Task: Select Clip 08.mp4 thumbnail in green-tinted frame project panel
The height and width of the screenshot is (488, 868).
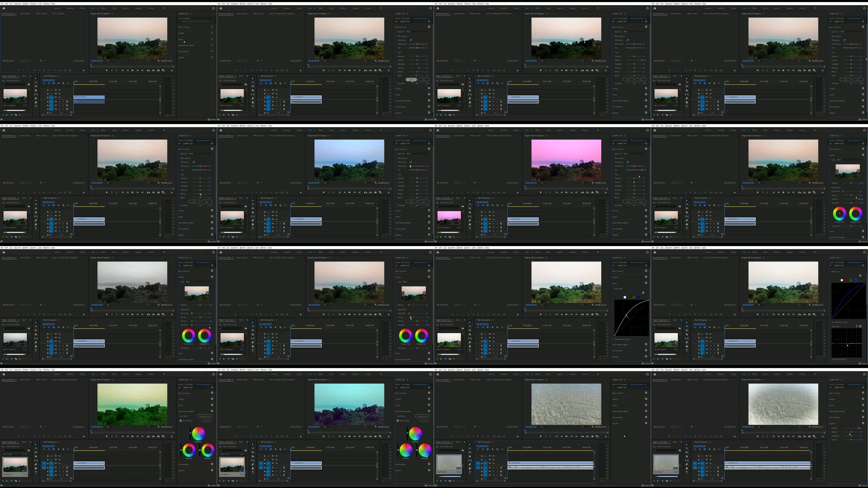Action: point(15,465)
